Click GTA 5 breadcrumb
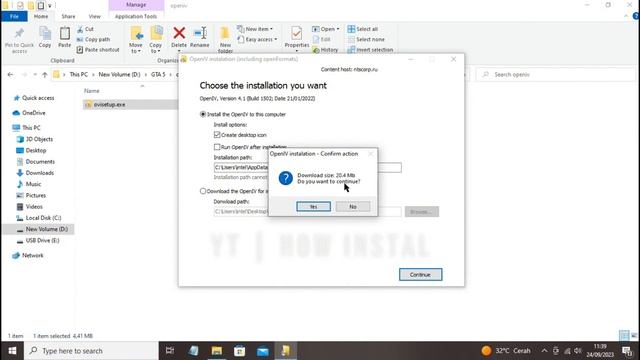640x360 pixels. (158, 75)
